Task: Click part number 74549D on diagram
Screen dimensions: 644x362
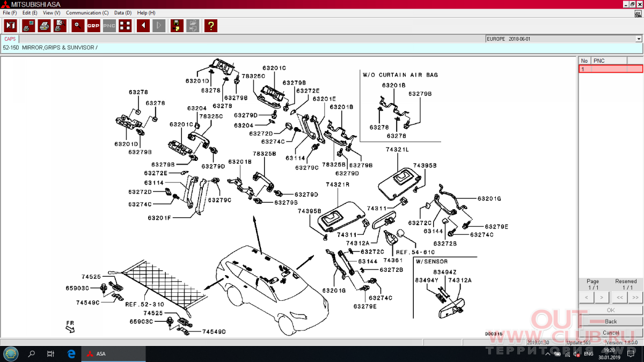Action: click(x=214, y=332)
